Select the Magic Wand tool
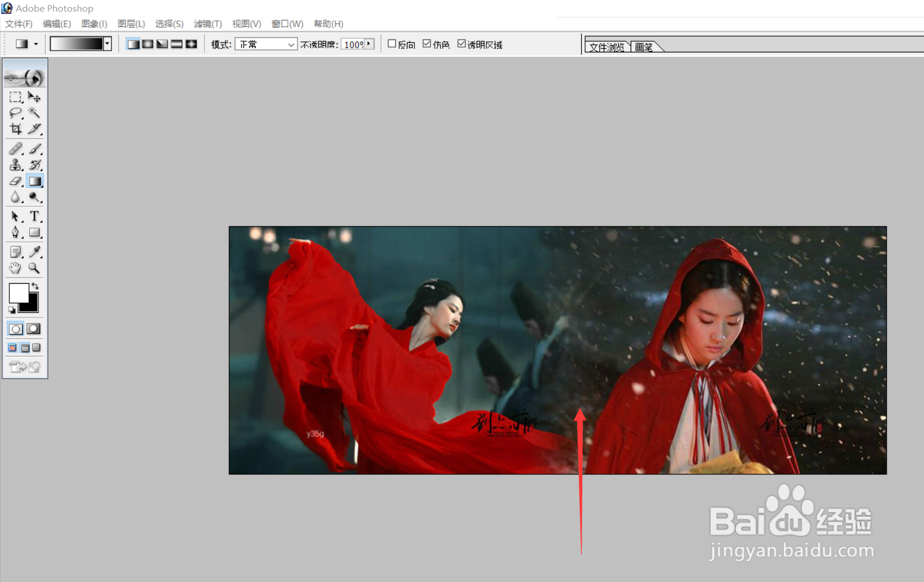The image size is (924, 582). 34,113
